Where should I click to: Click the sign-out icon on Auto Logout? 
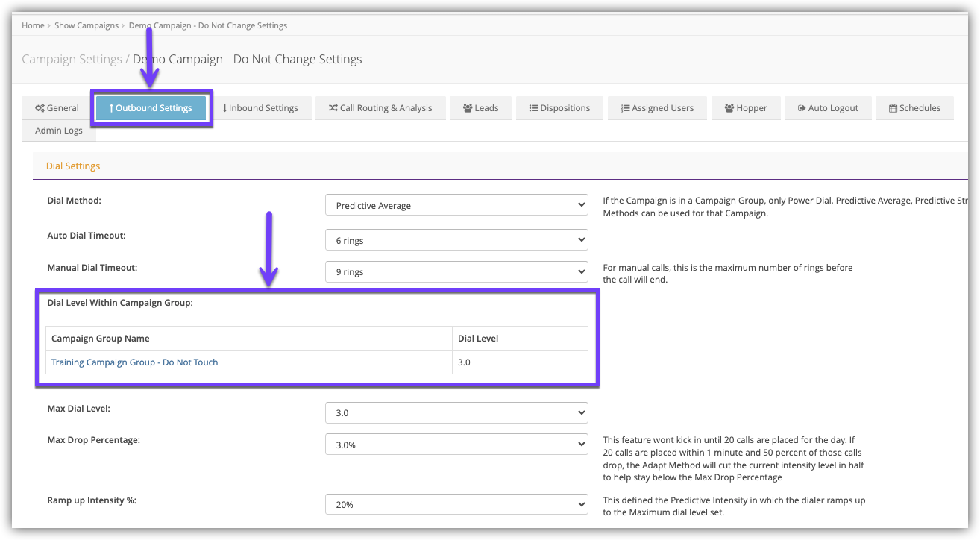(x=801, y=108)
